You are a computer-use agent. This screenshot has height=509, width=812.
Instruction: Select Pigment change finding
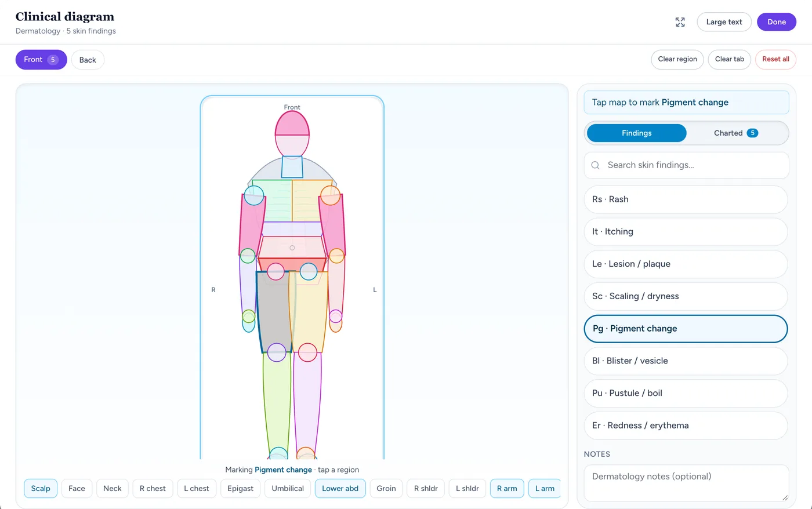click(x=686, y=329)
